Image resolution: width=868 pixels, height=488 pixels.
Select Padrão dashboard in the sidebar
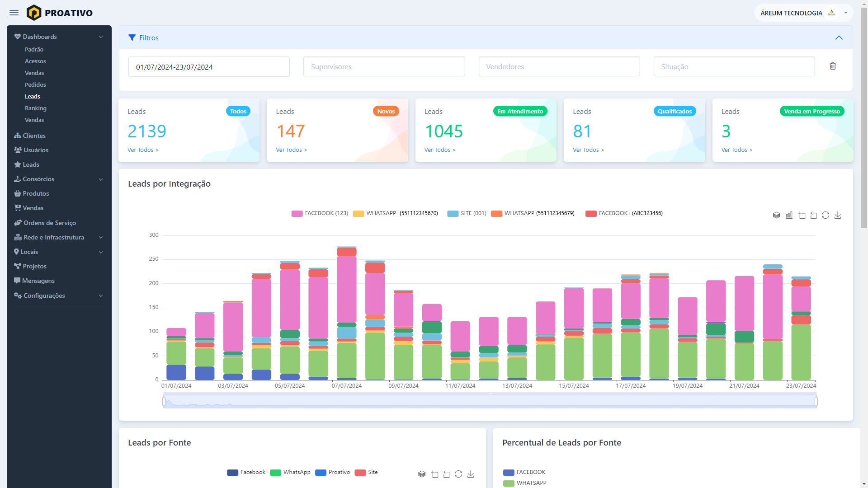click(34, 49)
